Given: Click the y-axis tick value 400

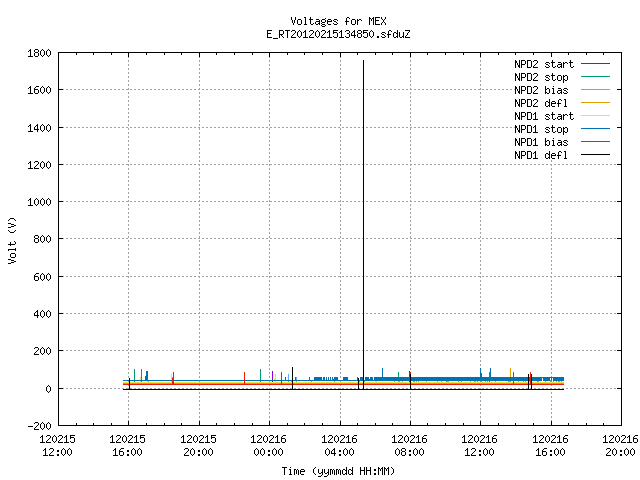Looking at the screenshot, I should pos(42,314).
